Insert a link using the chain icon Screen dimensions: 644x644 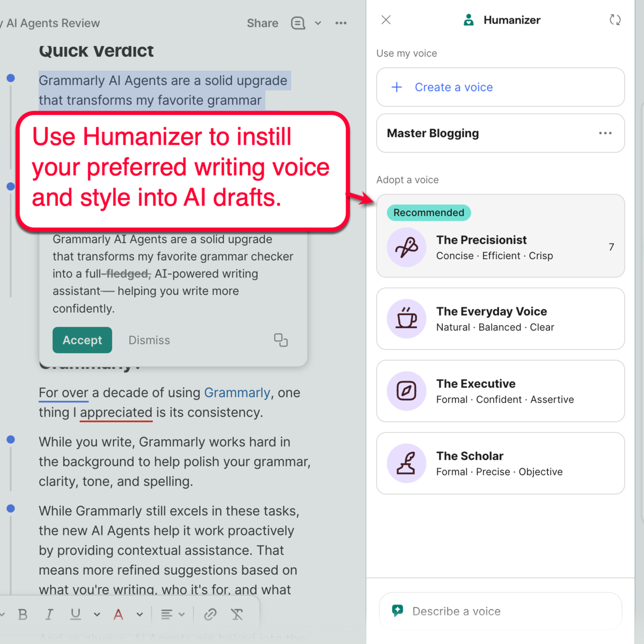[210, 614]
